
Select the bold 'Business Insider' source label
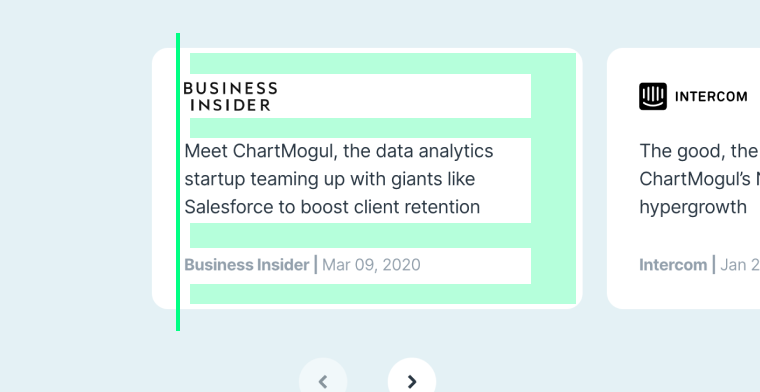pos(247,265)
